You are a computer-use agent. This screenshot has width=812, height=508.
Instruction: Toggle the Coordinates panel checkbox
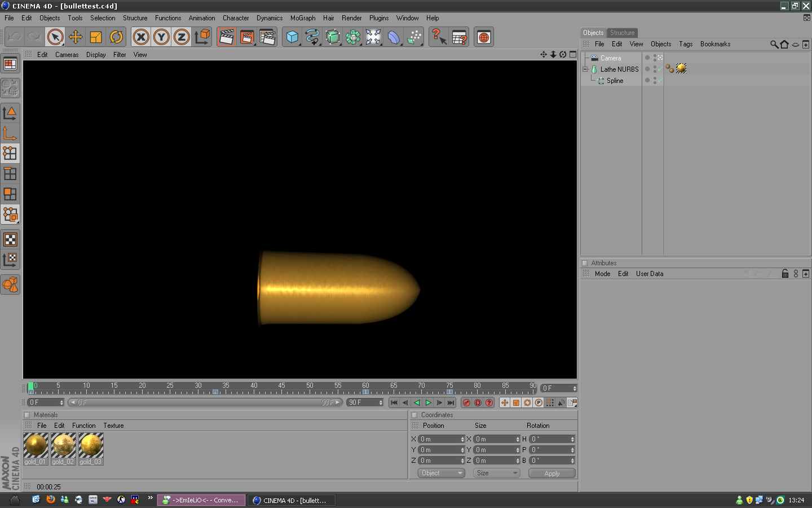pyautogui.click(x=414, y=415)
